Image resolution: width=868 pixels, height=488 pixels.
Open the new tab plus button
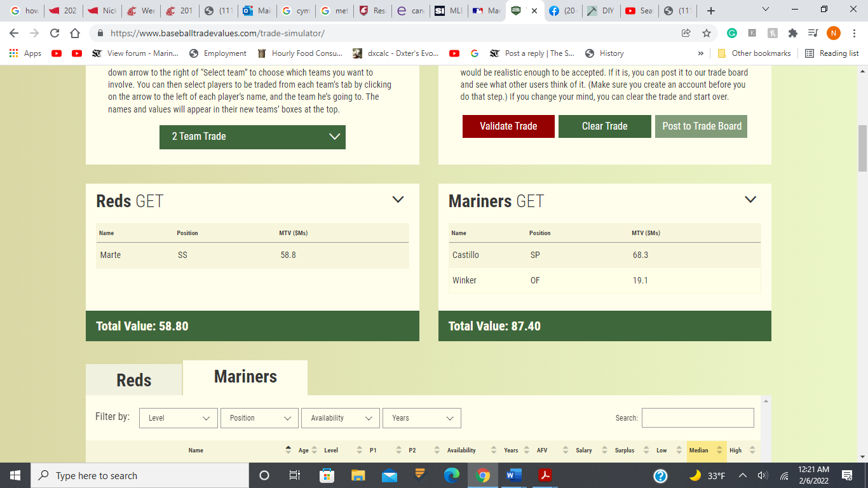[x=711, y=11]
